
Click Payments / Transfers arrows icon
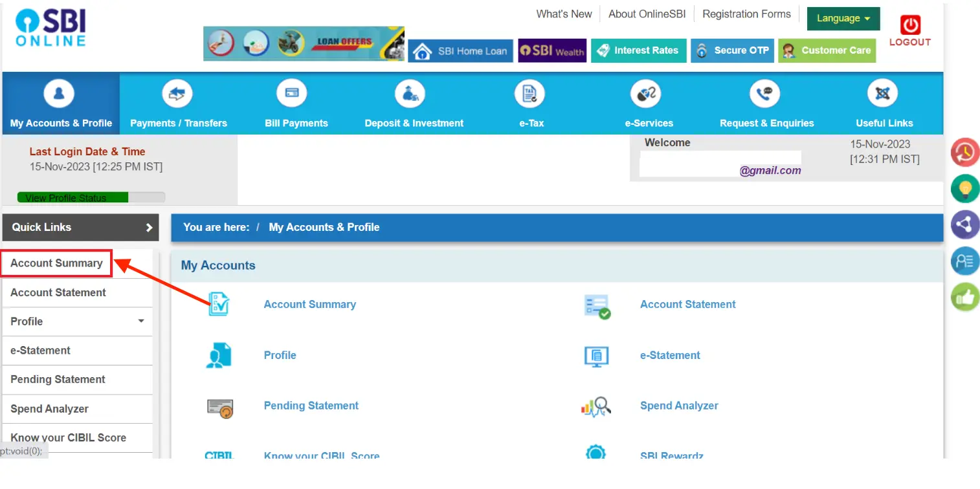(177, 95)
